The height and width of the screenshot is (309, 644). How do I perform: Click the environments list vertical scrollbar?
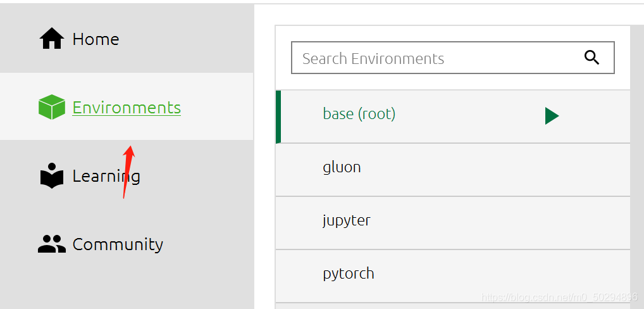[x=636, y=165]
